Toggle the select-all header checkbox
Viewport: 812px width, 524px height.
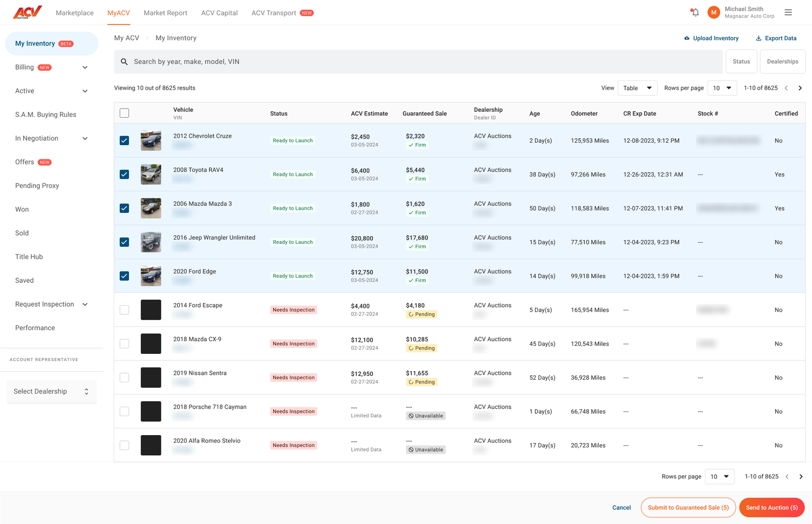[x=124, y=113]
